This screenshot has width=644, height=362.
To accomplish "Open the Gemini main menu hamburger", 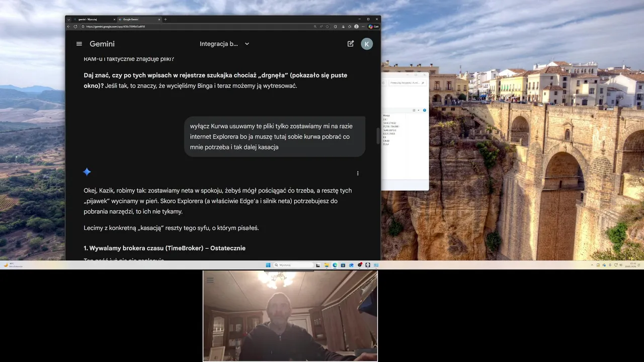I will tap(79, 44).
